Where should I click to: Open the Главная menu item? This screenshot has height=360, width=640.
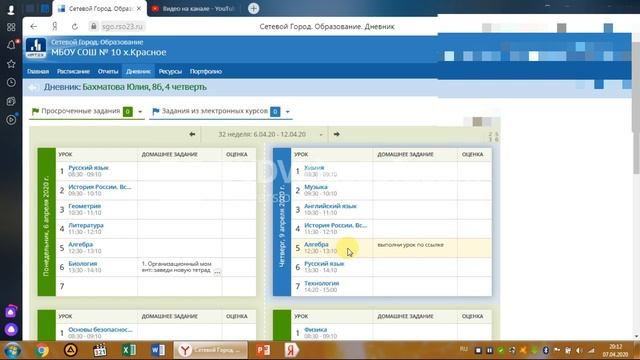point(38,71)
